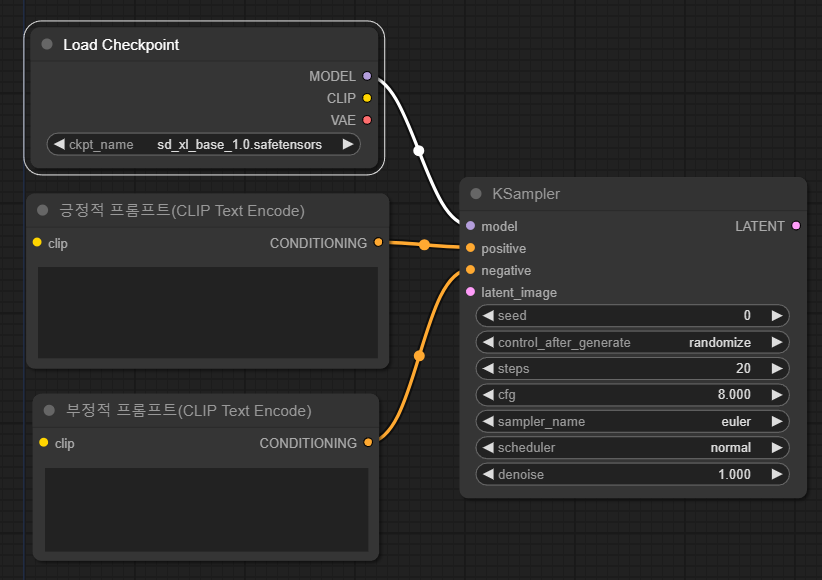Click the midpoint dot on the white model link
The image size is (822, 580).
418,151
